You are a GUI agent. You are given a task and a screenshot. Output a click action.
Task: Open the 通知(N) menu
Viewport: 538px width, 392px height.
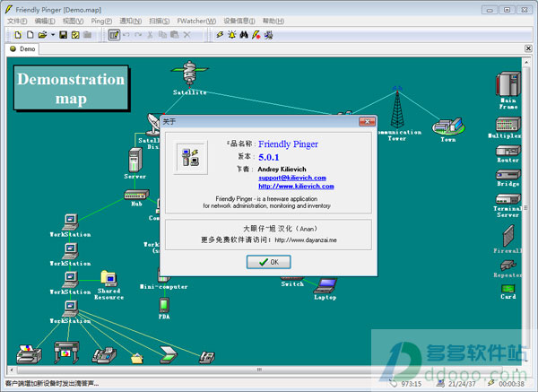click(x=130, y=21)
